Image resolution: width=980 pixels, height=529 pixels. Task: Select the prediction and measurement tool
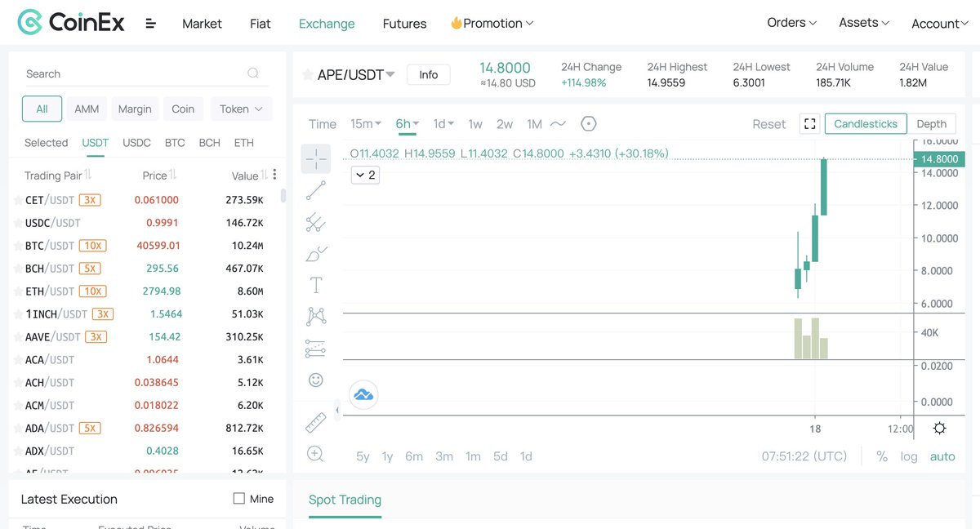[x=316, y=348]
